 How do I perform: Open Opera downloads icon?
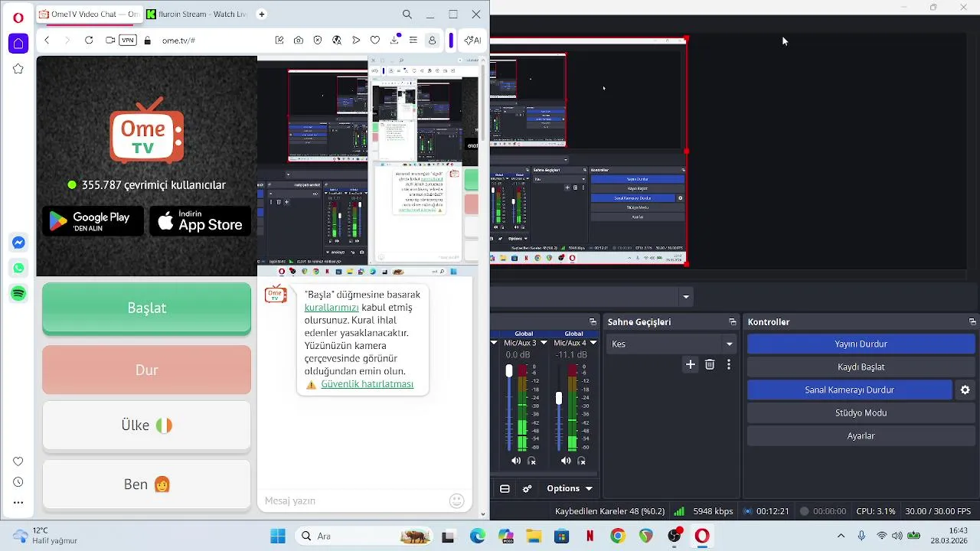[395, 41]
